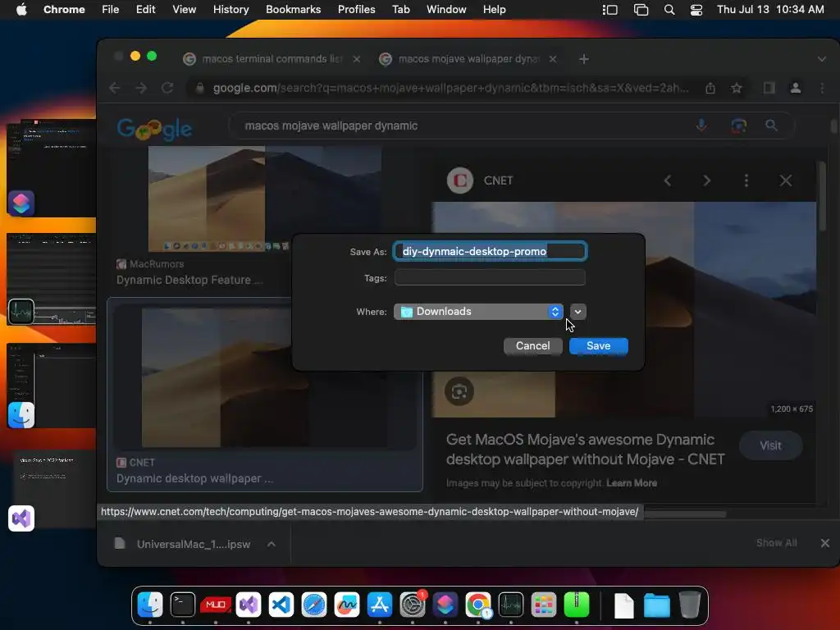Screen dimensions: 840x630
Task: Click the share icon in the address bar
Action: [x=710, y=88]
